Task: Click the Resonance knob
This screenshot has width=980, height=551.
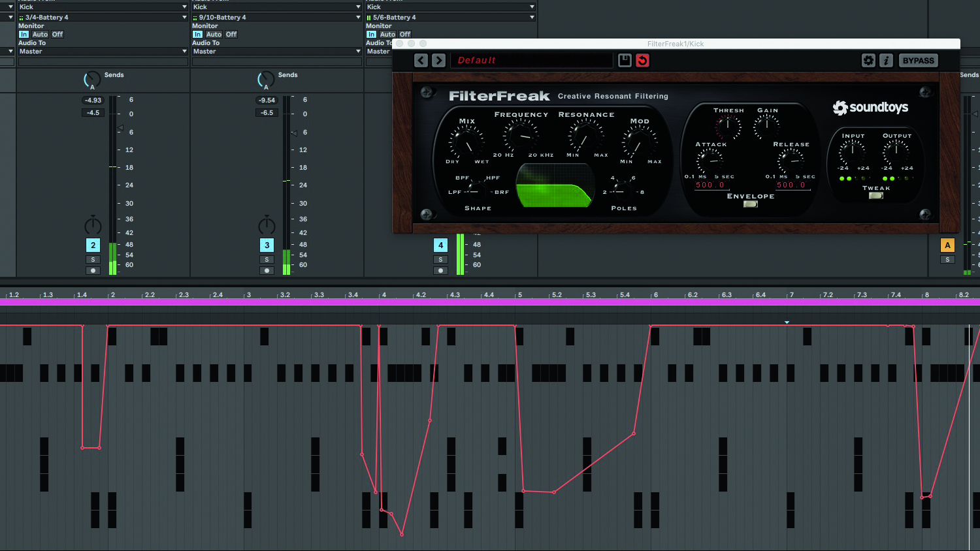Action: click(x=585, y=137)
